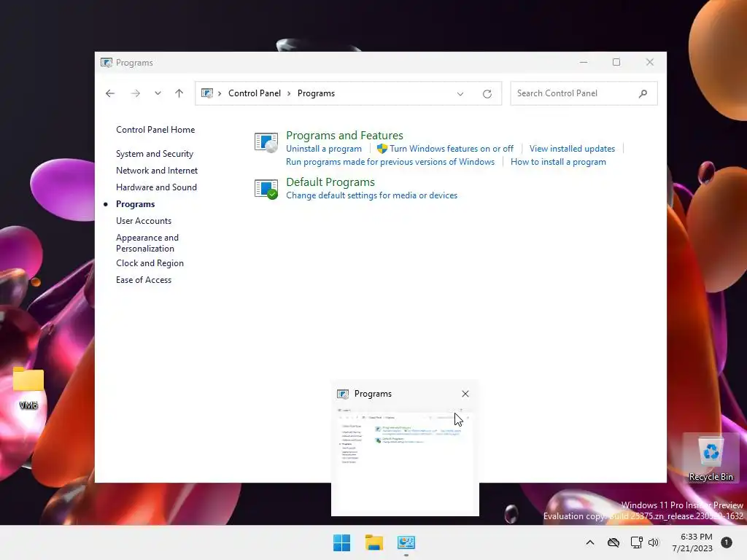
Task: Click the volume speaker tray icon
Action: pyautogui.click(x=654, y=542)
